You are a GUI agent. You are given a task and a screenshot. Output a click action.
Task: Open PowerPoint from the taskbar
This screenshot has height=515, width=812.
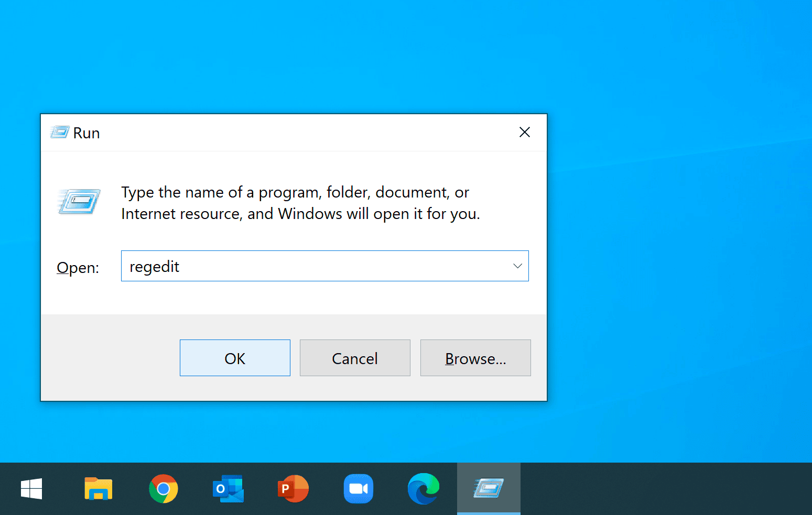pos(293,488)
